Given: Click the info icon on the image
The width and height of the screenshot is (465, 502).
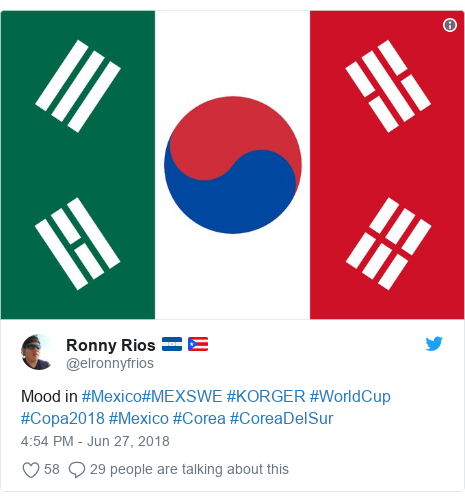Looking at the screenshot, I should (450, 25).
